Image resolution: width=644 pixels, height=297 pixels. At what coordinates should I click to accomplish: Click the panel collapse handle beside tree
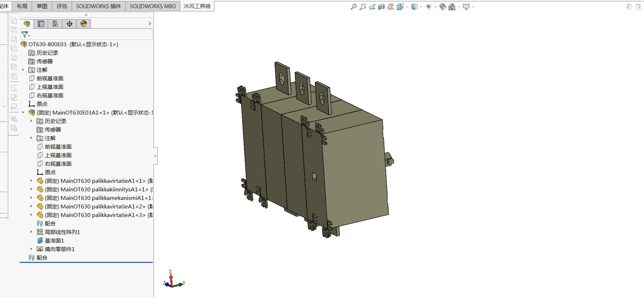[x=155, y=156]
